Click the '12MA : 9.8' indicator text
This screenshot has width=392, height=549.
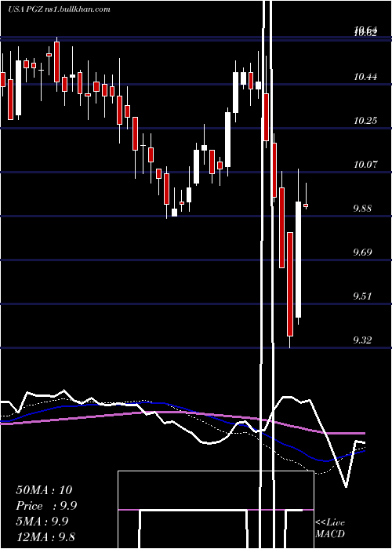point(45,537)
